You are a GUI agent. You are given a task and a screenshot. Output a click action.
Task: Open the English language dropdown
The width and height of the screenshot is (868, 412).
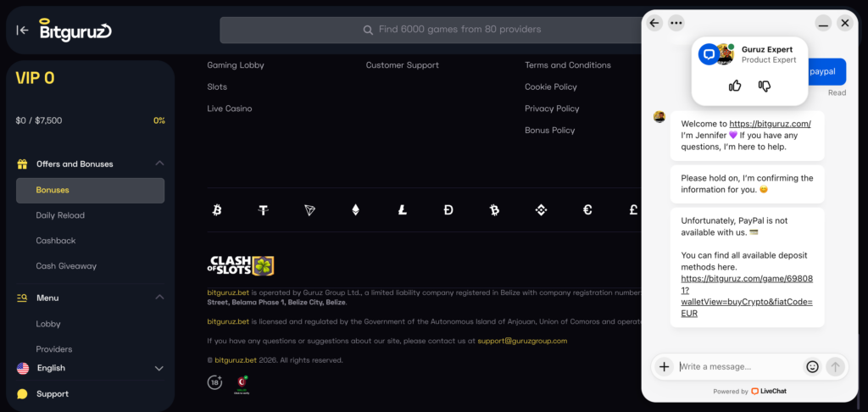tap(159, 368)
